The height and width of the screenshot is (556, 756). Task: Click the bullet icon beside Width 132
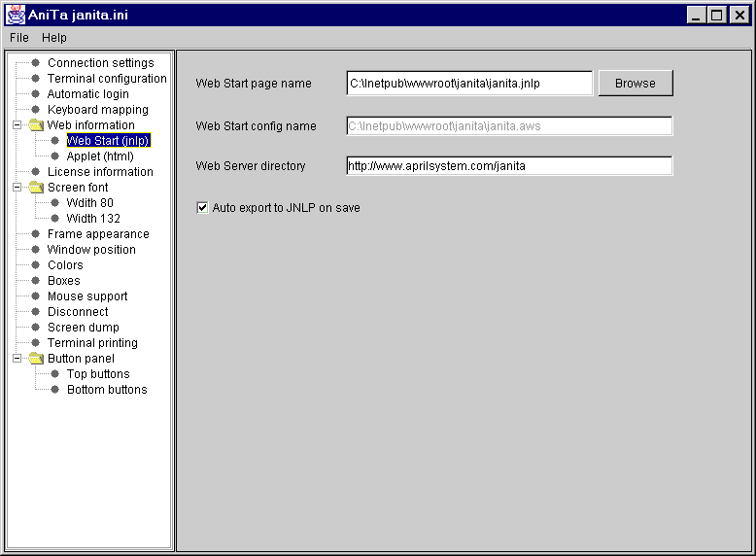pyautogui.click(x=55, y=219)
